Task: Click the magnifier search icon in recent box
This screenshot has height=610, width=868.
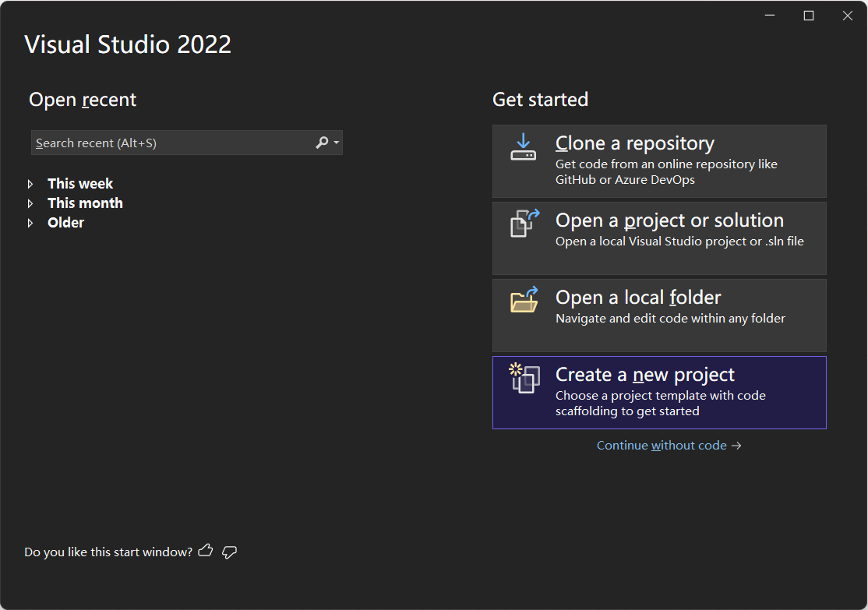Action: coord(322,143)
